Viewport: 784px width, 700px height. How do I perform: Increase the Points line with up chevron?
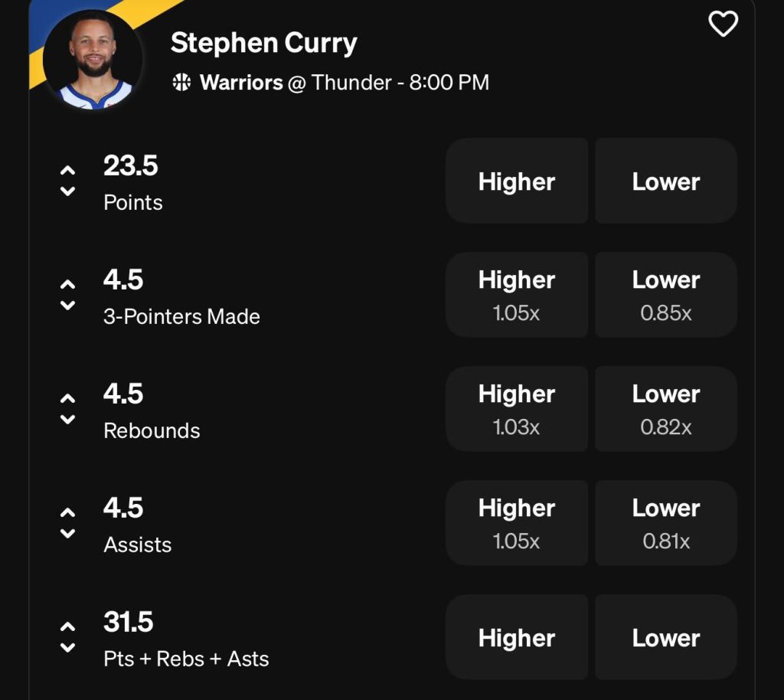67,171
